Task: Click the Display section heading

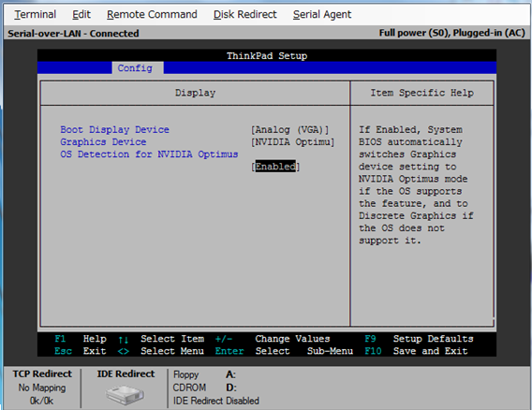Action: [x=195, y=93]
